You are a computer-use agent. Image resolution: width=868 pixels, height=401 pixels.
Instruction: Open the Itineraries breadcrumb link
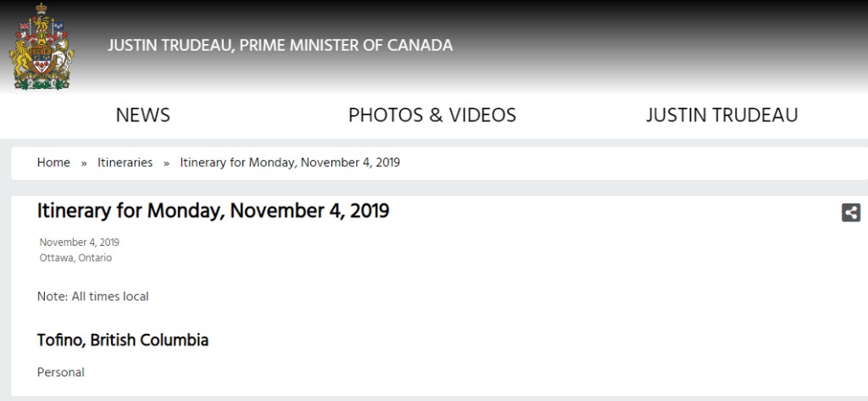tap(125, 163)
